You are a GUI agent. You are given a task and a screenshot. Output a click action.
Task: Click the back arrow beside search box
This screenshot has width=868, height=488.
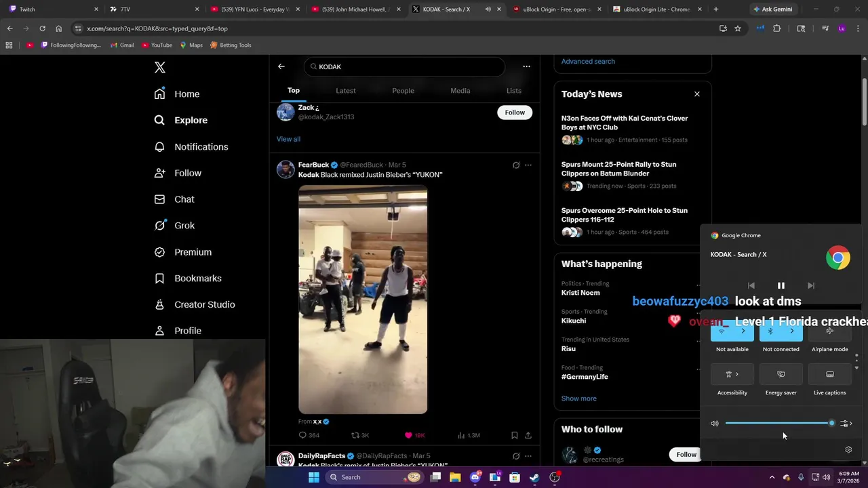(281, 66)
